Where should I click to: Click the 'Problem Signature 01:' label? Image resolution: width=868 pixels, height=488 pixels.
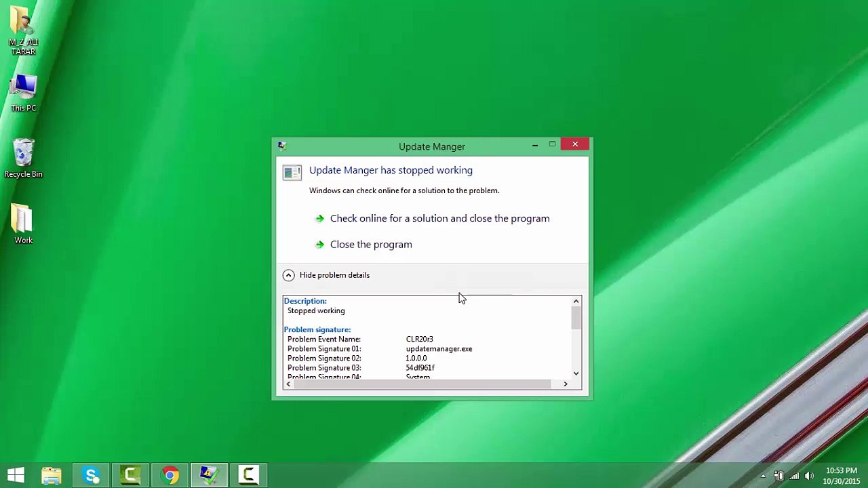[x=324, y=349]
